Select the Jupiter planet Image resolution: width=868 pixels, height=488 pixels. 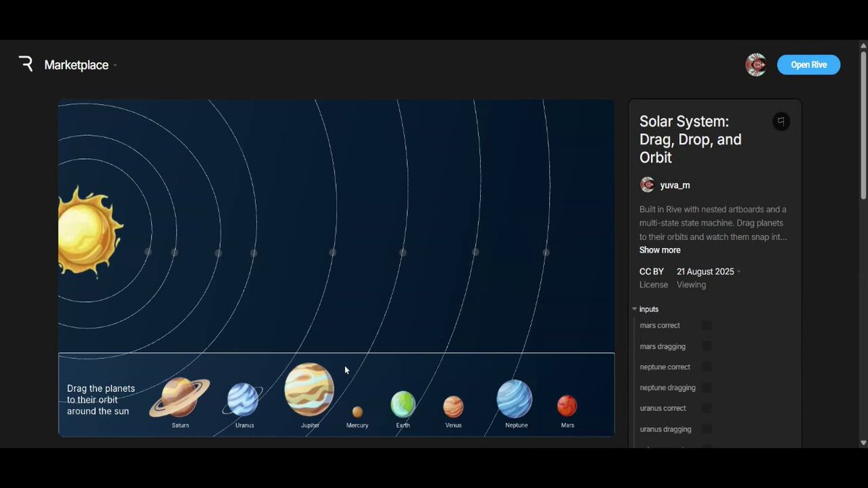(x=310, y=389)
